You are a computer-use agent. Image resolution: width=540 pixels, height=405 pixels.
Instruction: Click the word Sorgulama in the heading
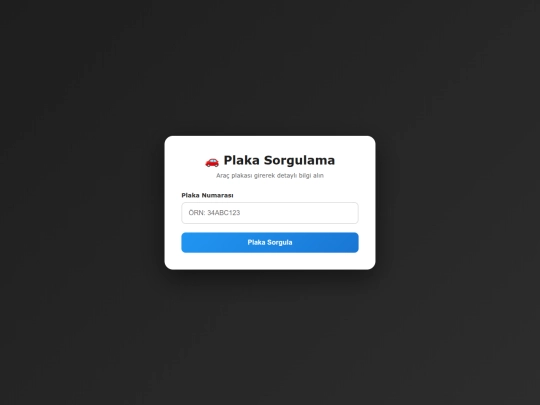coord(299,160)
